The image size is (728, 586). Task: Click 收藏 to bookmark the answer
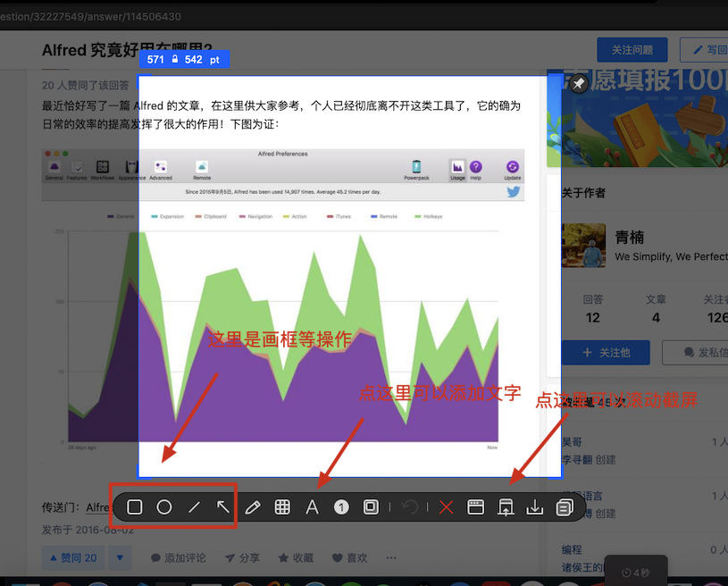tap(296, 557)
